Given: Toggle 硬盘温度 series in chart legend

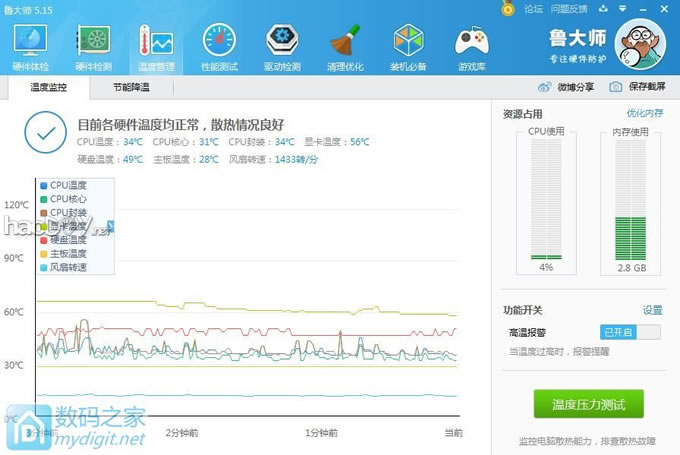Looking at the screenshot, I should 62,240.
